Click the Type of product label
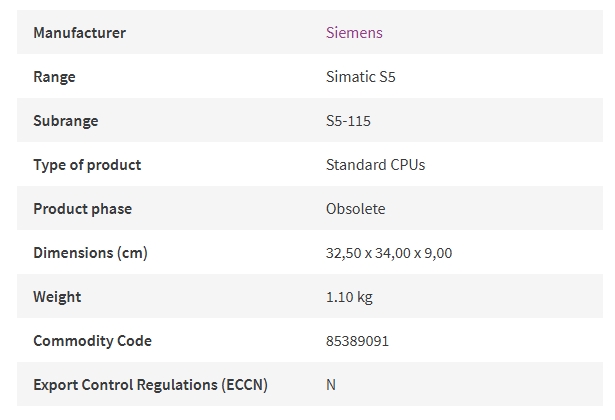 pyautogui.click(x=87, y=165)
